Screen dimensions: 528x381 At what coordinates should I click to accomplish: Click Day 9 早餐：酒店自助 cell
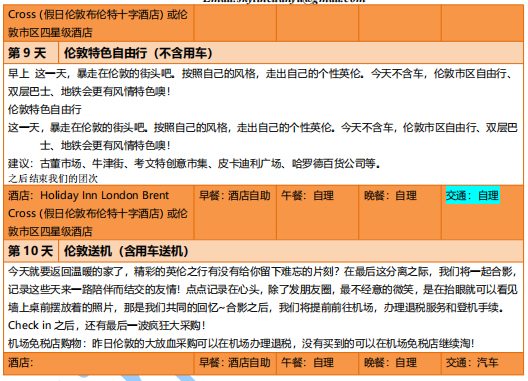coord(235,195)
